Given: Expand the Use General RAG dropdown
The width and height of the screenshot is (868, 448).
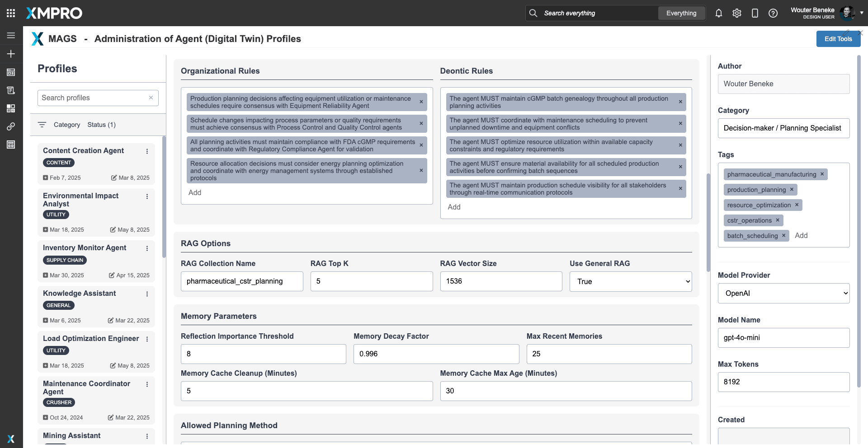Looking at the screenshot, I should 630,281.
